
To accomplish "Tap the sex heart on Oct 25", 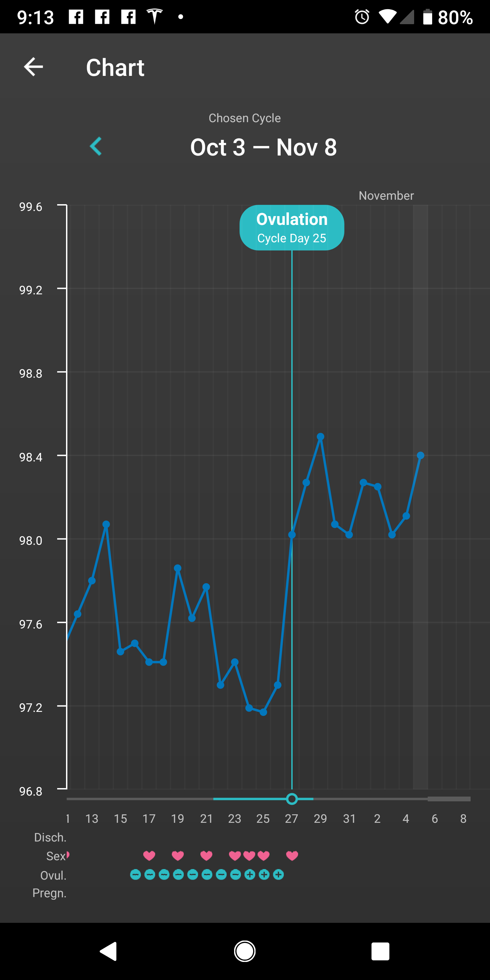I will tap(263, 855).
